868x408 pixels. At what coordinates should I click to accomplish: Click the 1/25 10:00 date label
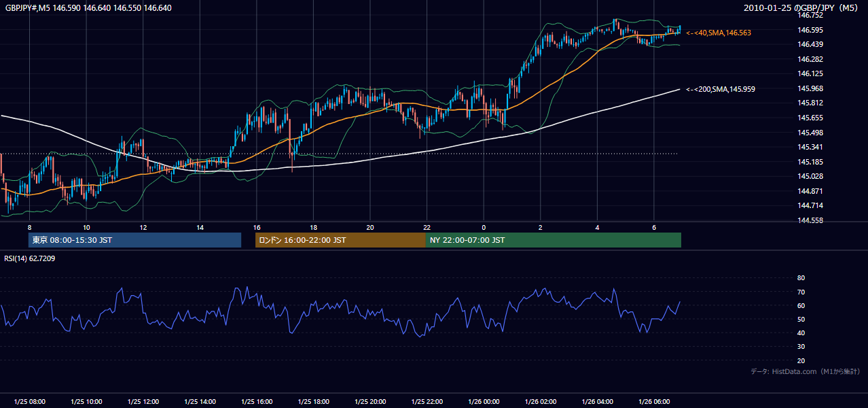pos(86,402)
